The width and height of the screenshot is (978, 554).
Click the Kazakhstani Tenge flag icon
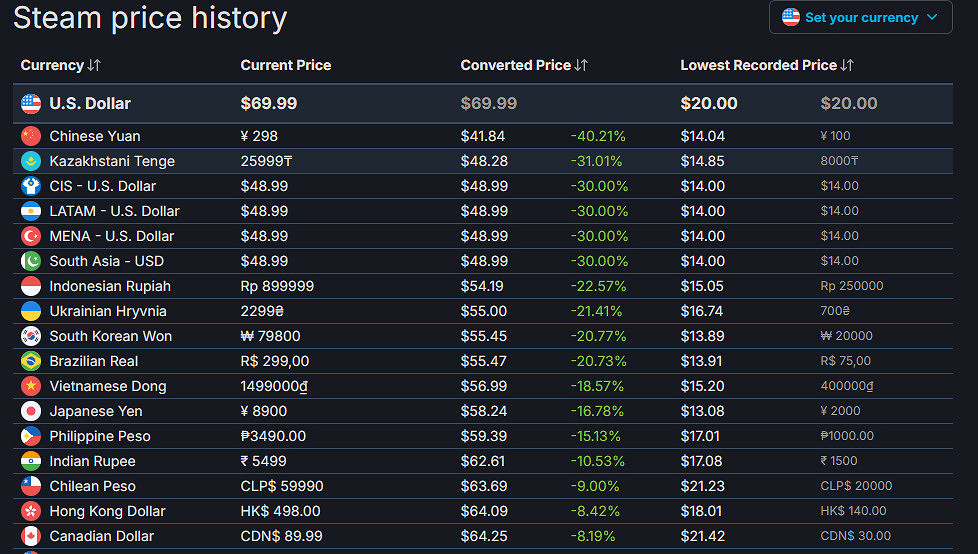[31, 161]
